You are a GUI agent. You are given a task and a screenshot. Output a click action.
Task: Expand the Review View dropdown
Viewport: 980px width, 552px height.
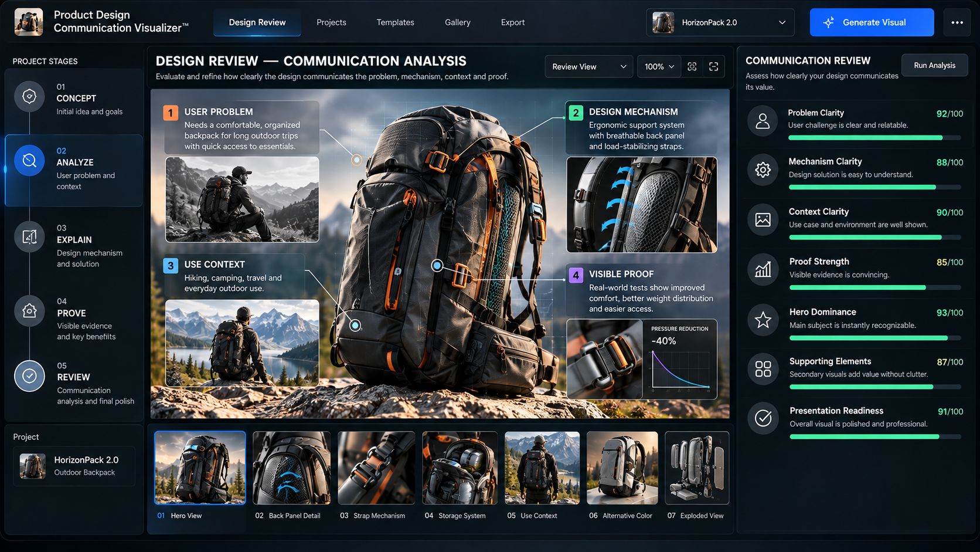pyautogui.click(x=589, y=67)
